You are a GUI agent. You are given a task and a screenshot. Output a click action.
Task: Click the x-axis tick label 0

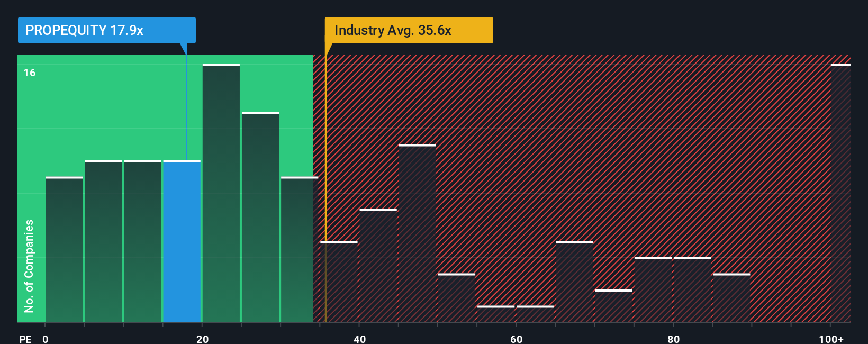click(x=46, y=339)
